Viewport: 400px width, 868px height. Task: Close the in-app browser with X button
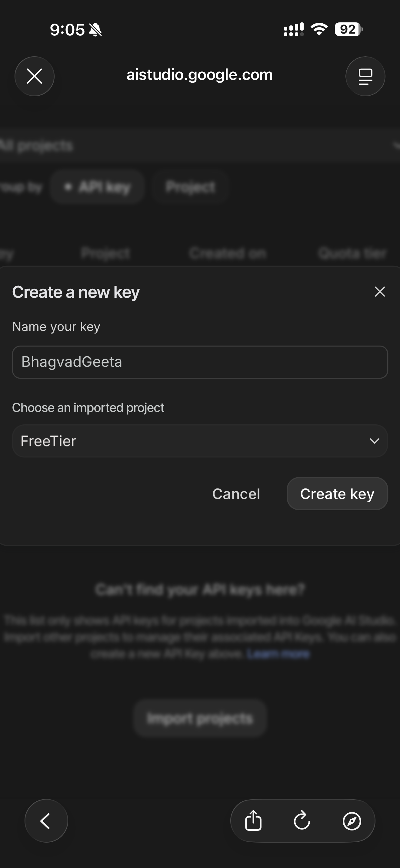pos(35,76)
